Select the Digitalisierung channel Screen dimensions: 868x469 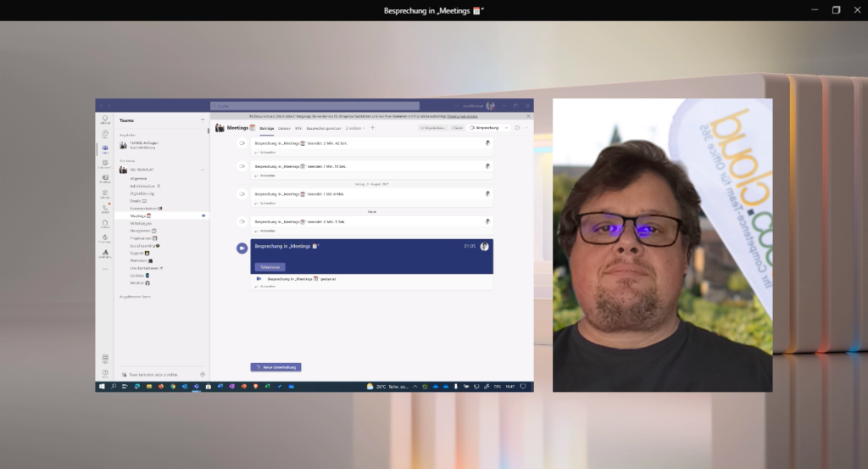142,193
